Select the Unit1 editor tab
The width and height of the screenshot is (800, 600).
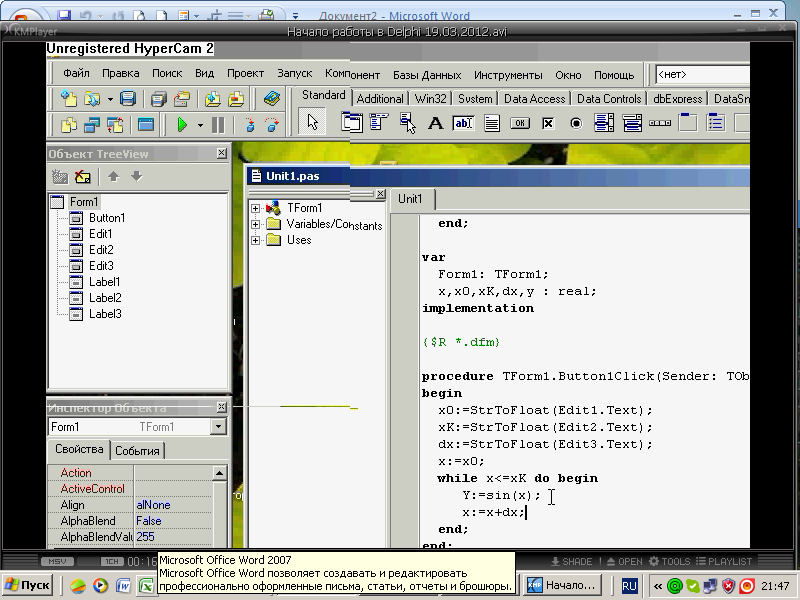[x=410, y=199]
